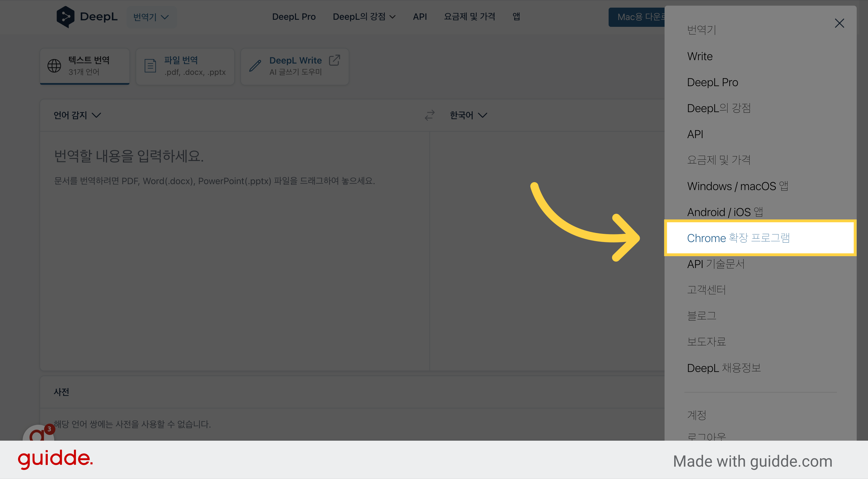Viewport: 868px width, 479px height.
Task: Swap languages with the arrows icon
Action: [x=429, y=115]
